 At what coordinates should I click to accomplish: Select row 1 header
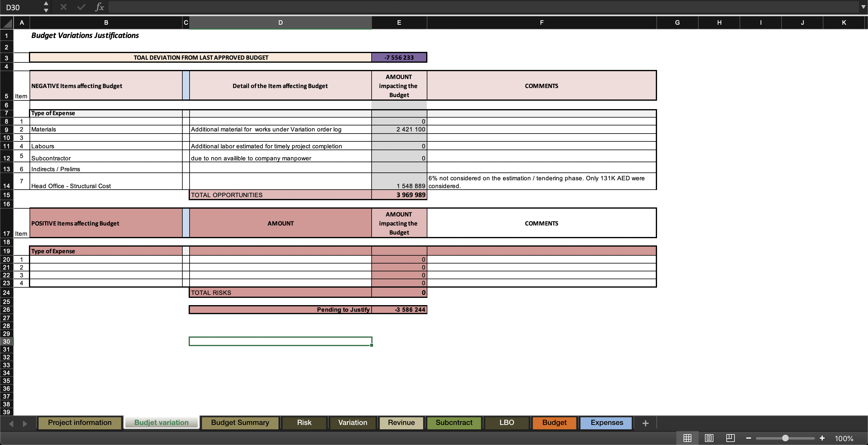coord(6,35)
